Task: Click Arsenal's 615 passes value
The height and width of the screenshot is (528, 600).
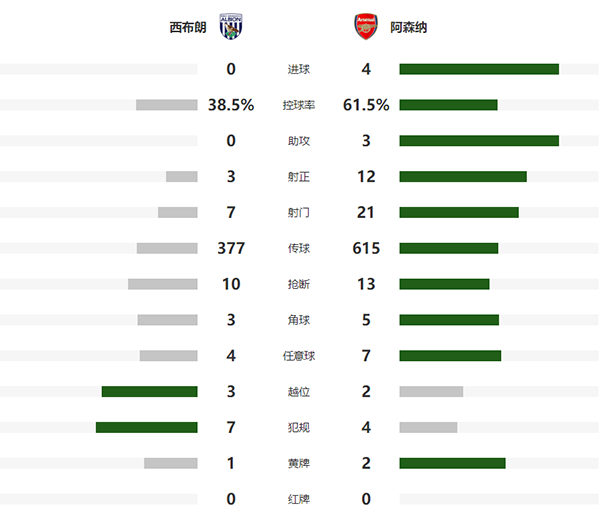Action: pos(365,248)
